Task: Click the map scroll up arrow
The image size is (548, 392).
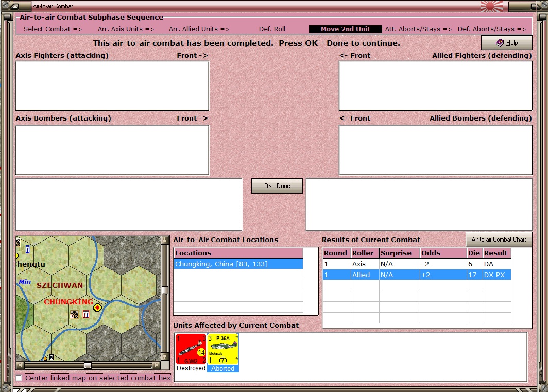Action: coord(165,240)
